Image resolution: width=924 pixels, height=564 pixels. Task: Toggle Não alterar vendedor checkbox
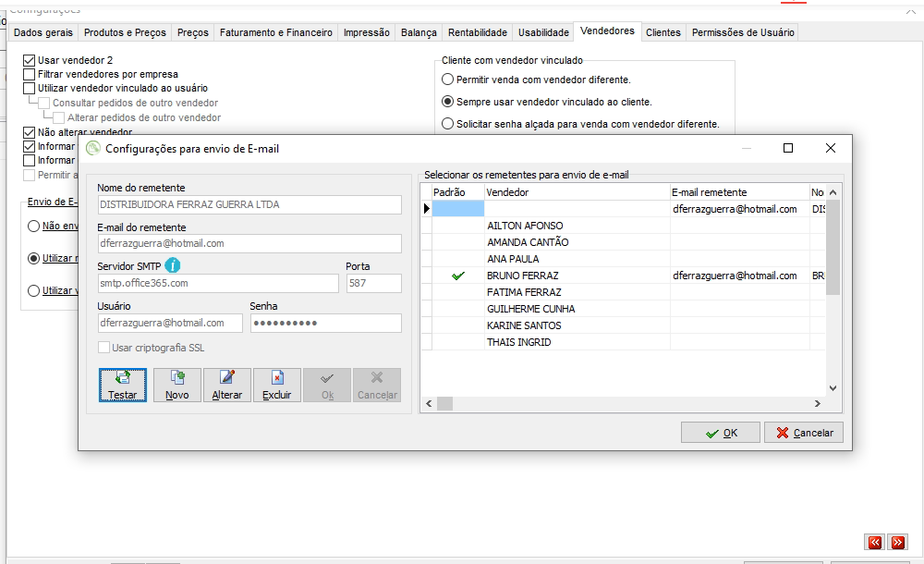coord(29,132)
